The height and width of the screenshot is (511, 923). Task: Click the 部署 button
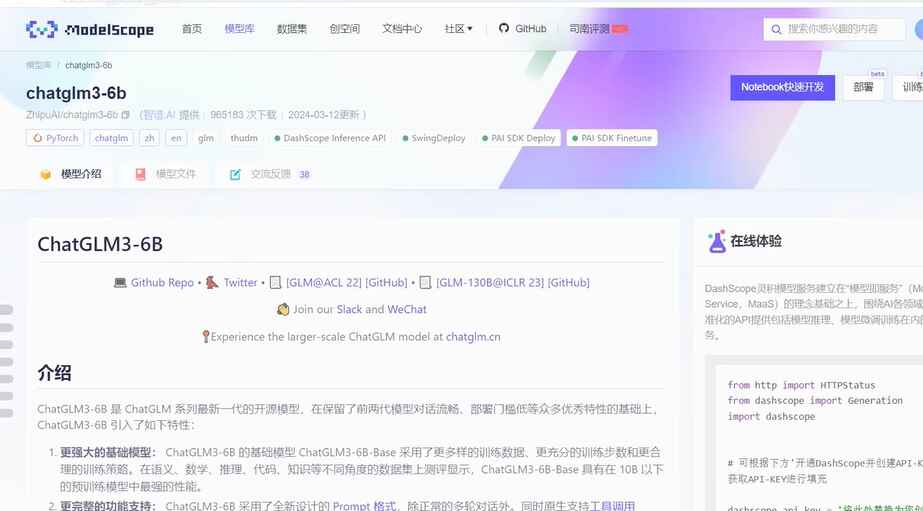click(x=863, y=87)
